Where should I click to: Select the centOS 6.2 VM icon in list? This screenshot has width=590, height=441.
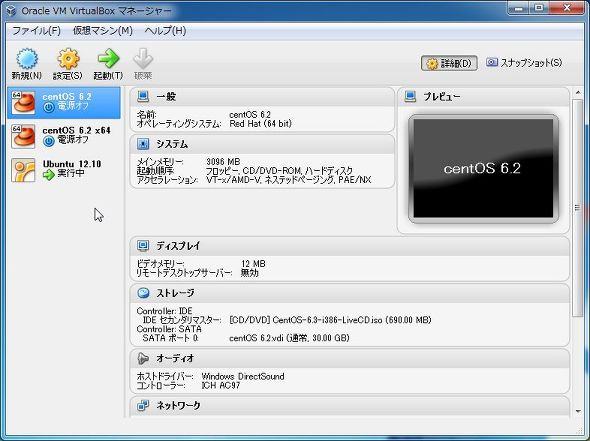coord(23,102)
